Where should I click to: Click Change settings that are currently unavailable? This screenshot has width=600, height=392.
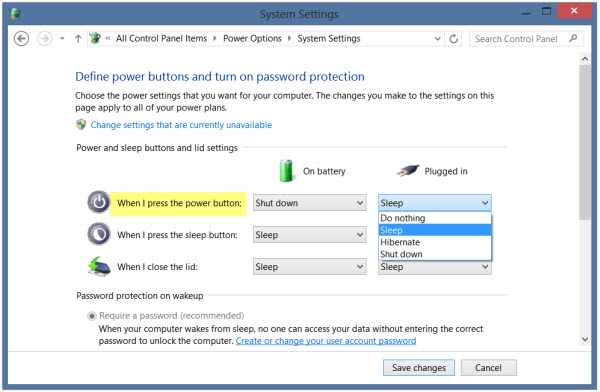tap(181, 125)
